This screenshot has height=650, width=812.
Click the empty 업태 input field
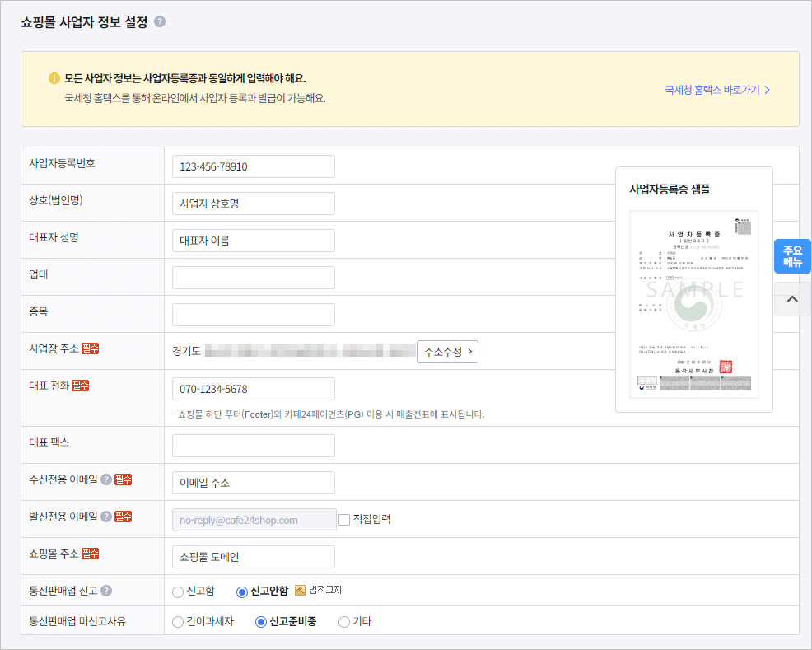click(x=253, y=278)
